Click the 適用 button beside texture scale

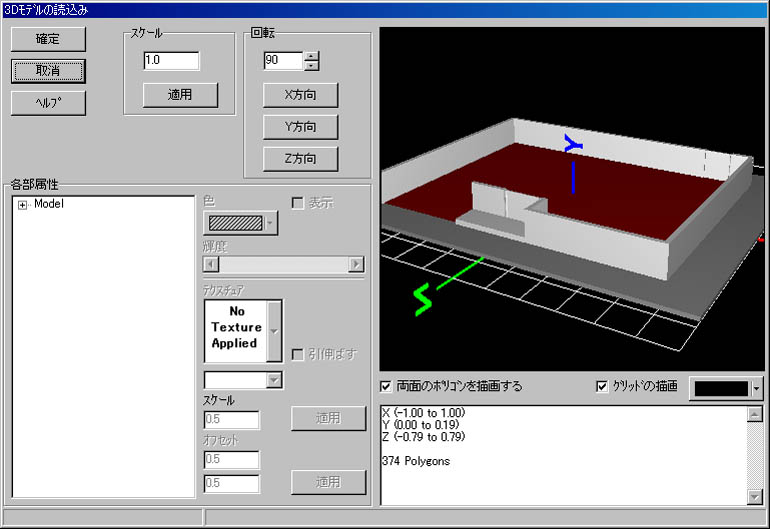coord(328,418)
